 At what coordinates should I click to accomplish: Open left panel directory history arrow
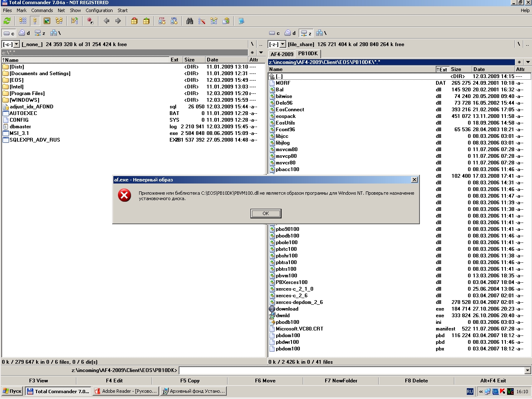(x=261, y=53)
